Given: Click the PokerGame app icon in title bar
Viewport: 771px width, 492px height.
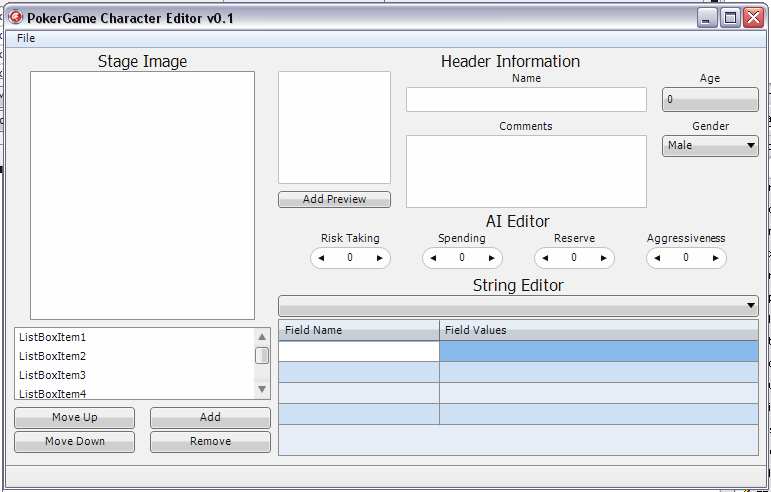Looking at the screenshot, I should [15, 17].
